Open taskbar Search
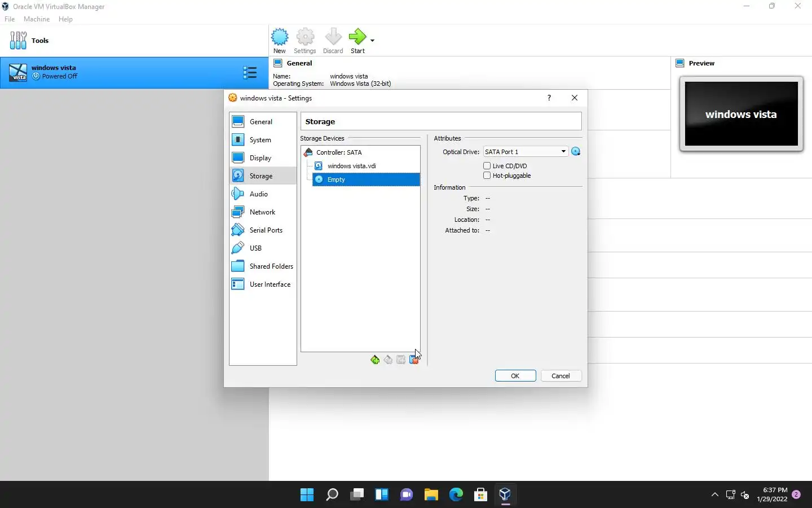 [332, 495]
